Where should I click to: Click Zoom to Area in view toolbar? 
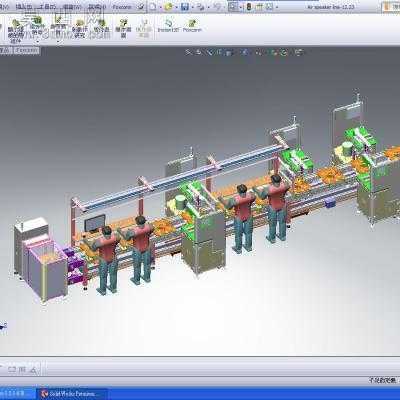198,52
